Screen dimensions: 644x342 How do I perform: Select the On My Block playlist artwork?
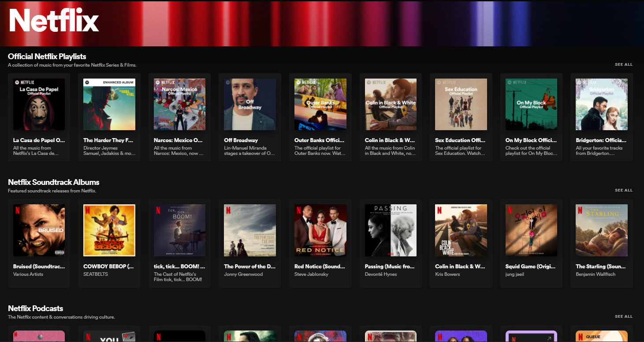click(531, 105)
